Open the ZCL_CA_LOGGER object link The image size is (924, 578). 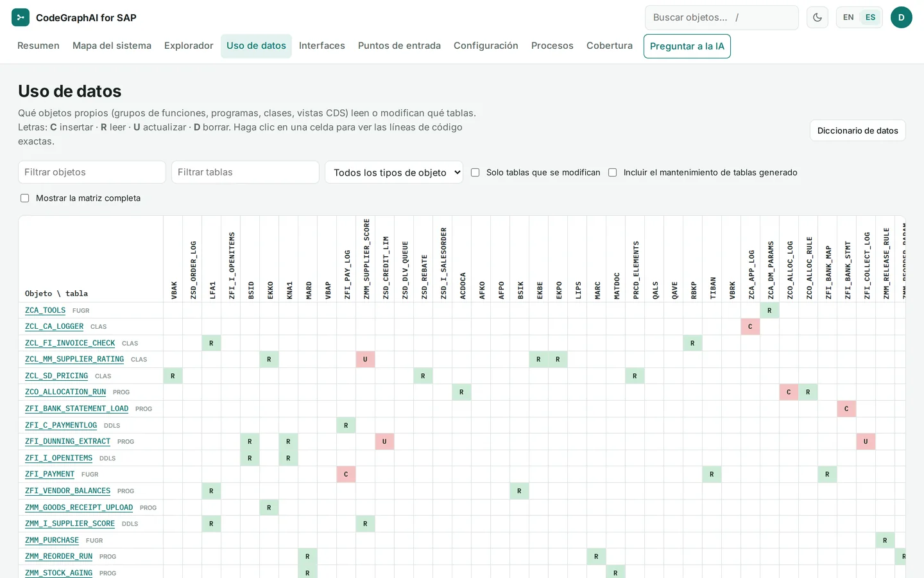pyautogui.click(x=54, y=326)
